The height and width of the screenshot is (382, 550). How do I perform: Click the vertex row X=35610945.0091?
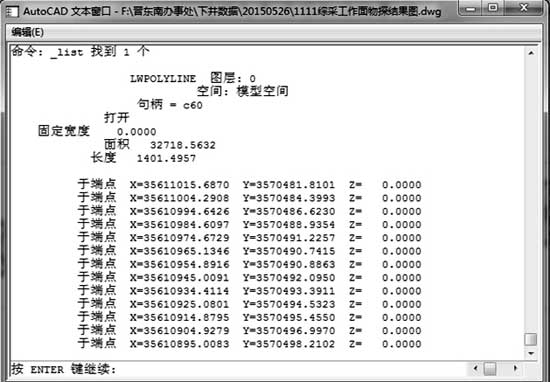coord(249,277)
